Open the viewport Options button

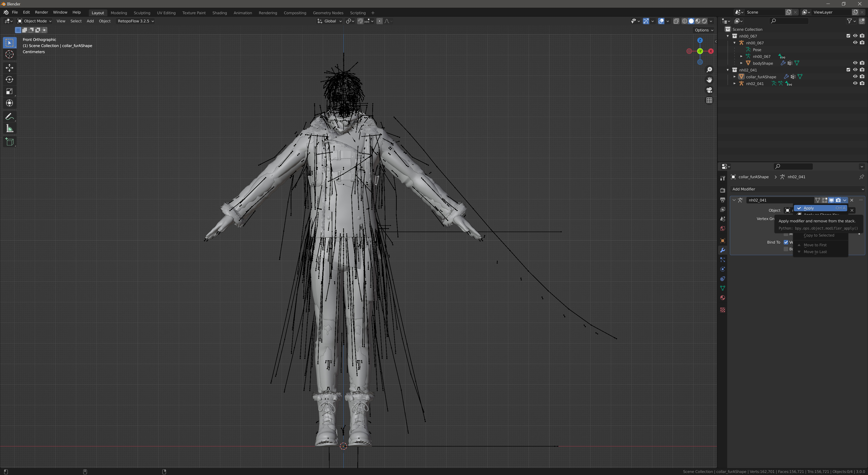pyautogui.click(x=704, y=30)
